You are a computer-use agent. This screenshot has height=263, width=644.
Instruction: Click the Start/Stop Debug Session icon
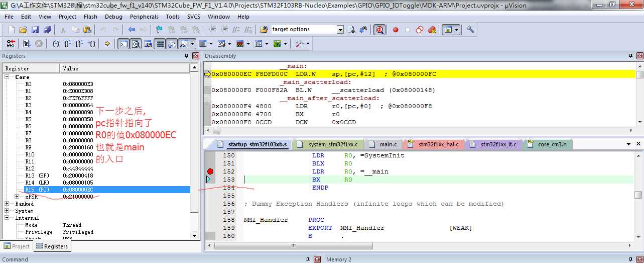coord(379,30)
